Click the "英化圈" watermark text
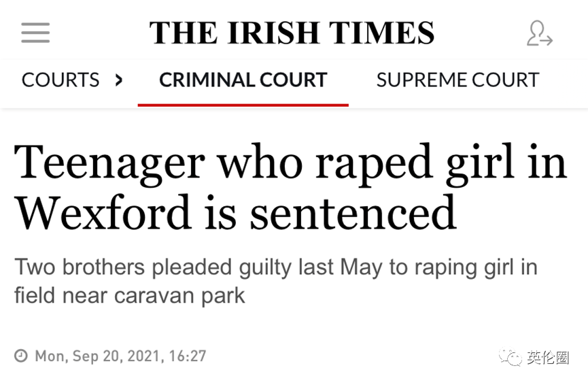This screenshot has width=588, height=383. click(x=548, y=356)
